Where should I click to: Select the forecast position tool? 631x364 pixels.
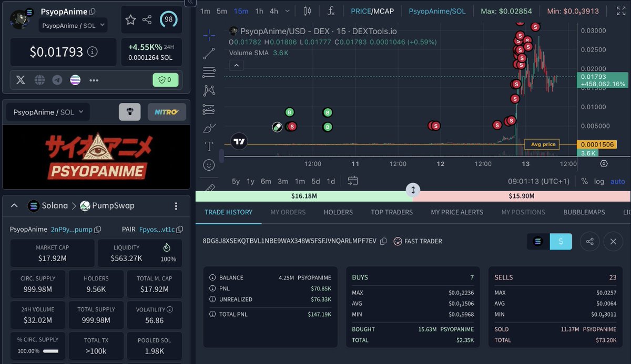(x=209, y=109)
